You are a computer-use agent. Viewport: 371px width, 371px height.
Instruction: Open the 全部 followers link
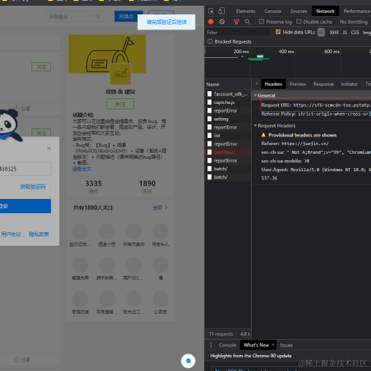coord(160,207)
